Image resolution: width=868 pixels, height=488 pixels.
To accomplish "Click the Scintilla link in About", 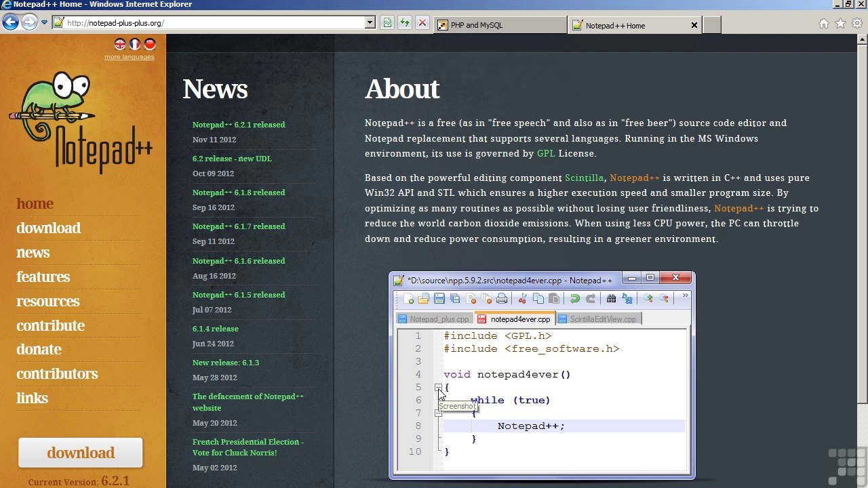I will [x=584, y=178].
